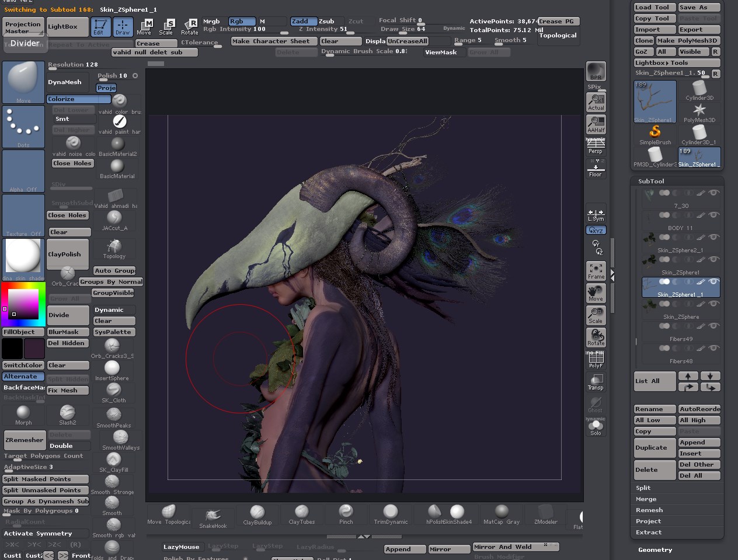Pick a hue in the color picker square

click(23, 304)
